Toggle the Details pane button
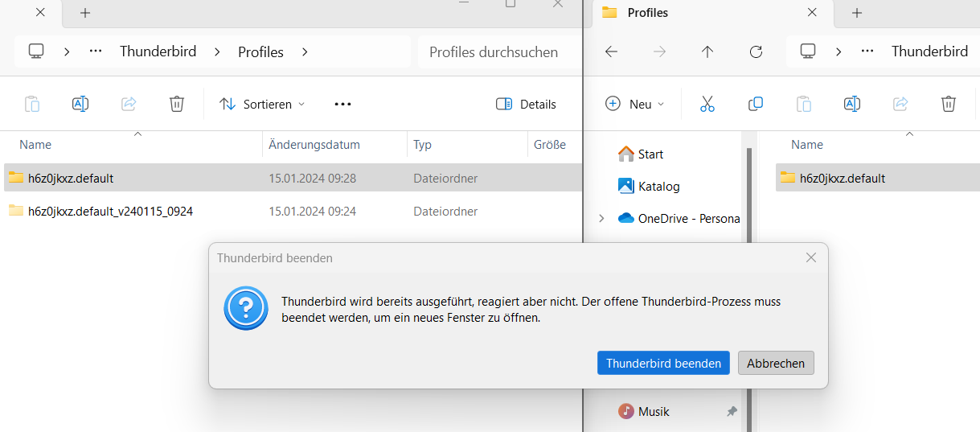980x432 pixels. pyautogui.click(x=527, y=104)
